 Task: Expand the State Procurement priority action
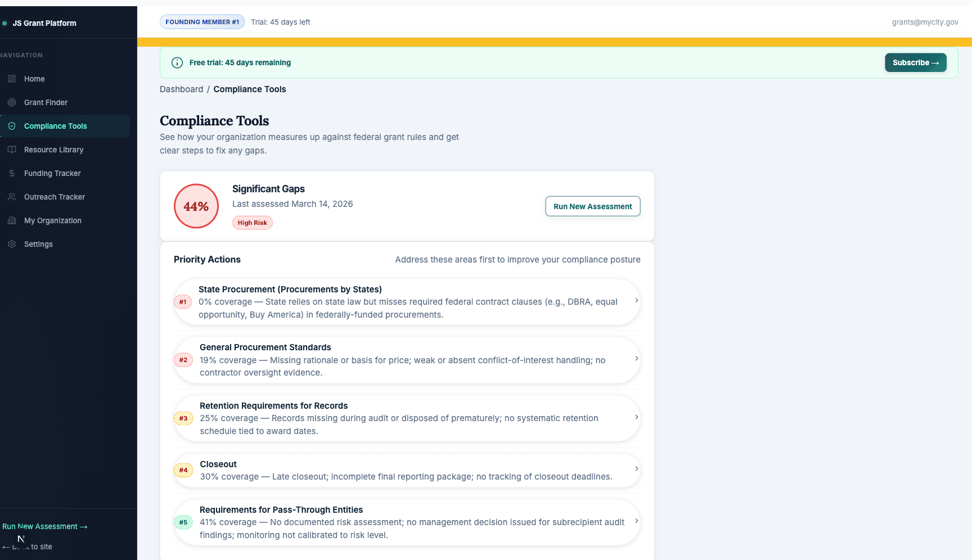[637, 302]
